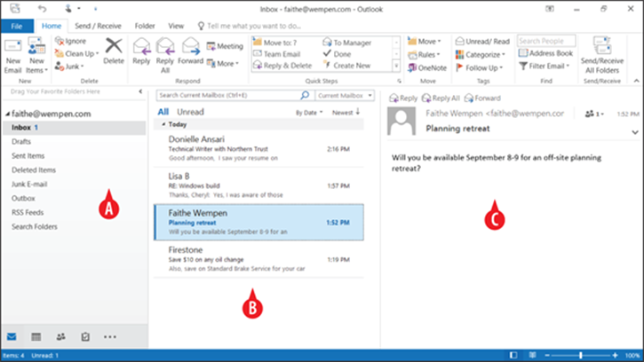The width and height of the screenshot is (644, 362).
Task: Open the RSS Feeds folder
Action: [28, 213]
